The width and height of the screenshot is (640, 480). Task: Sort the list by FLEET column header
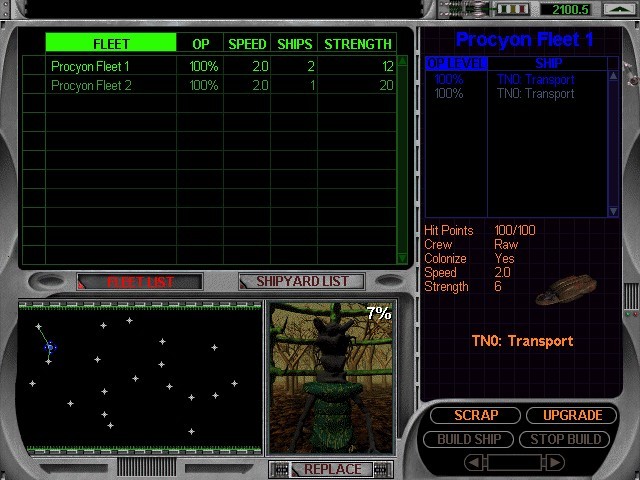pos(111,43)
